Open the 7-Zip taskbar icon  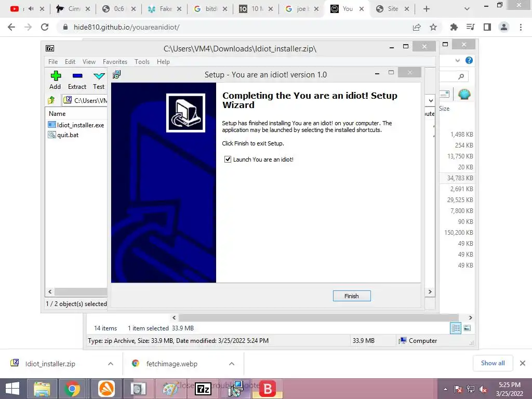point(203,389)
